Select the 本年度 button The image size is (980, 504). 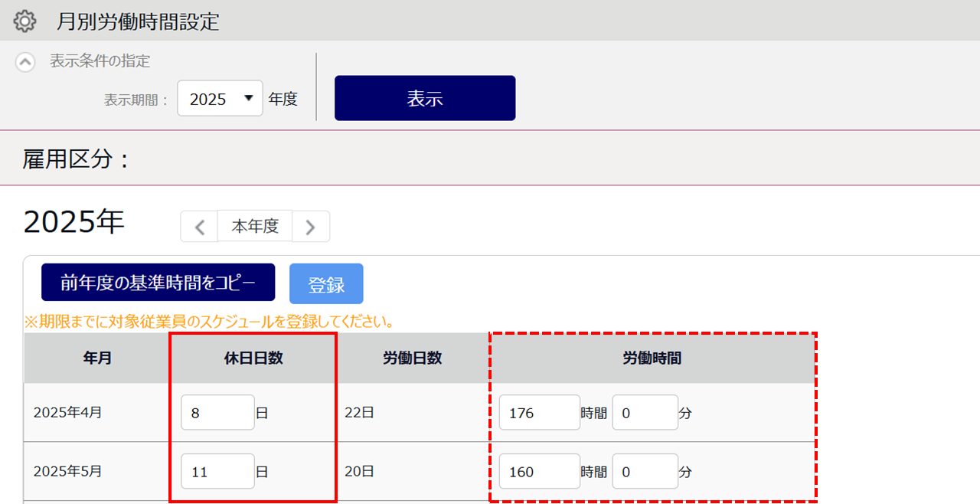tap(255, 226)
